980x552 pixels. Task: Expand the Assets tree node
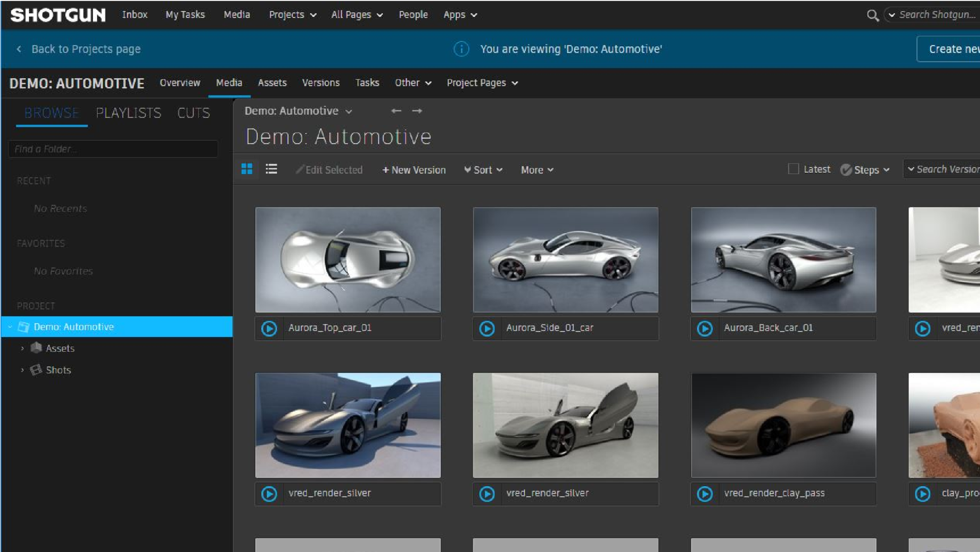pos(22,348)
